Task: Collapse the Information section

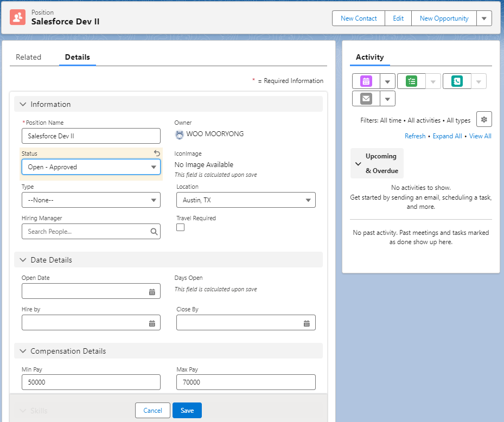Action: point(23,104)
